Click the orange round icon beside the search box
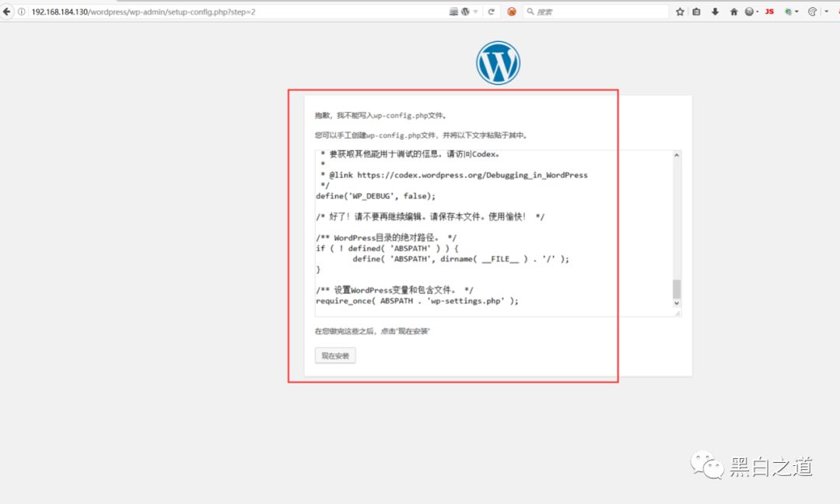This screenshot has height=504, width=840. pos(512,12)
